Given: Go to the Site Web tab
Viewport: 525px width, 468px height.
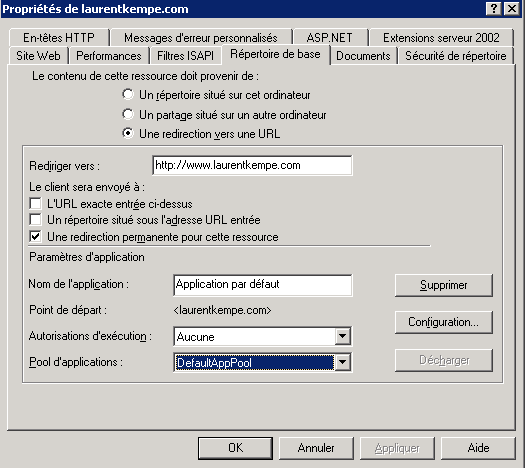Looking at the screenshot, I should point(38,56).
